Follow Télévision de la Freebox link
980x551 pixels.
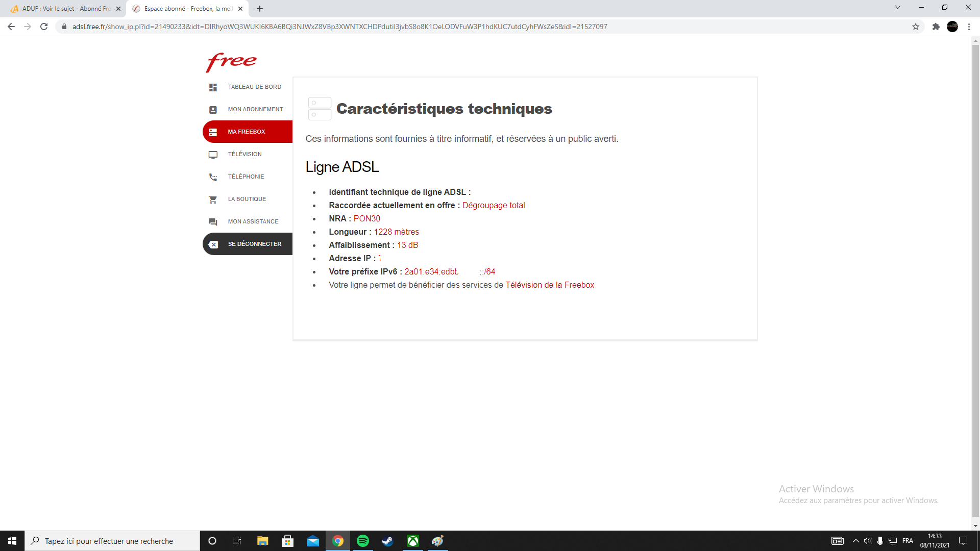[x=550, y=285]
